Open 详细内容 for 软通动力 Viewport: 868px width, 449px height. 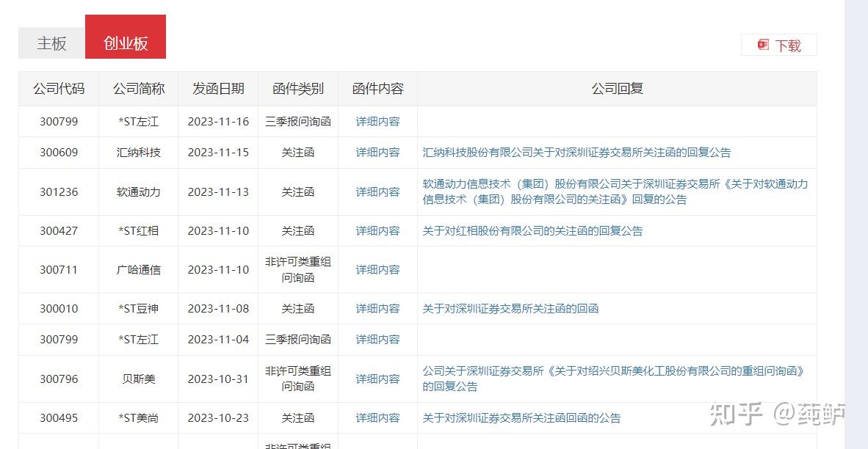377,192
